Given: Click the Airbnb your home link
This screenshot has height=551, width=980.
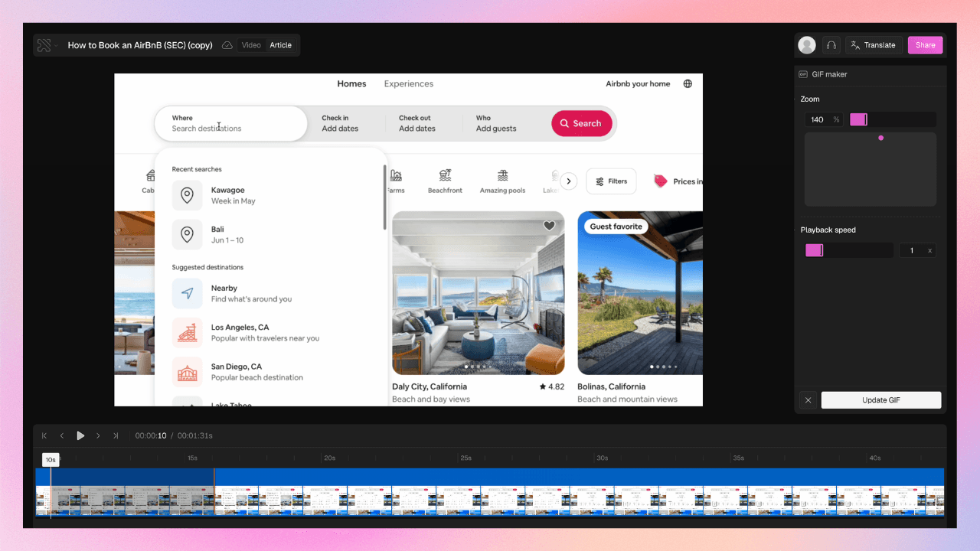Looking at the screenshot, I should [x=638, y=84].
